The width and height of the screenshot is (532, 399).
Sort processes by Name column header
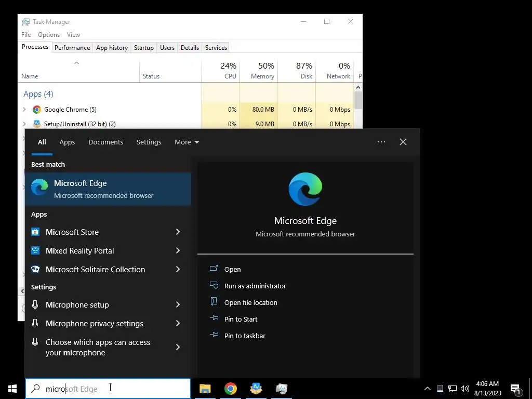pyautogui.click(x=78, y=71)
